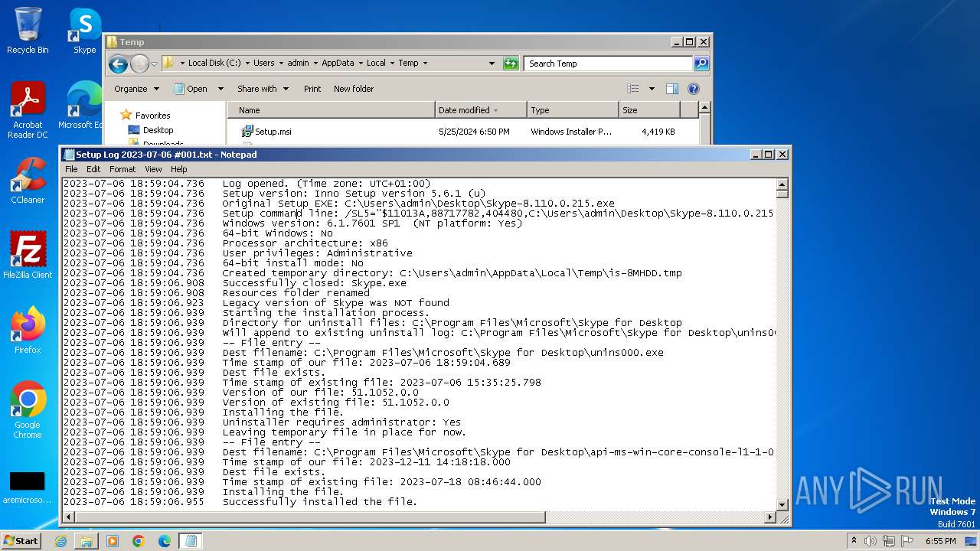Expand the Local Disk (C:) breadcrumb arrow
This screenshot has height=551, width=980.
247,64
